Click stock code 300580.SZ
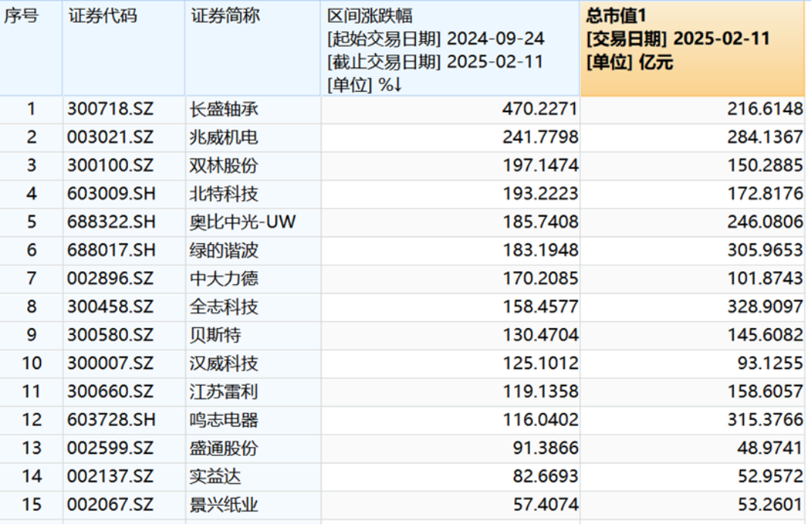812x525 pixels. coord(111,335)
